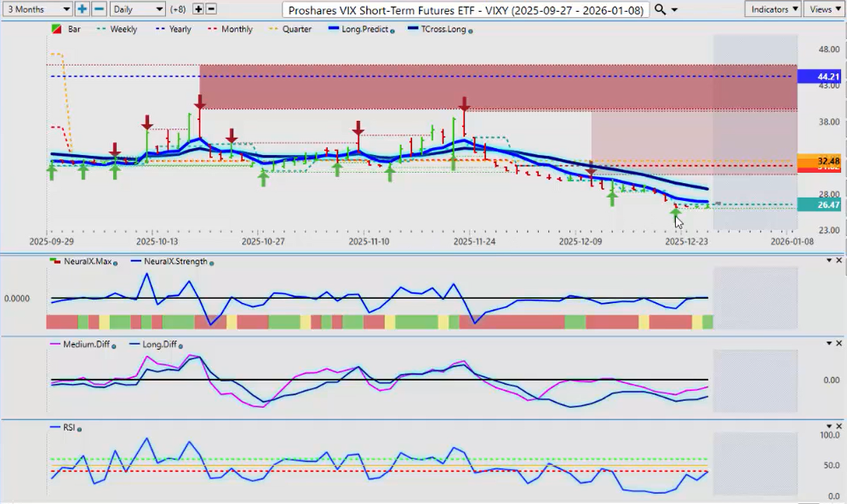This screenshot has width=847, height=504.
Task: Click the black minus button beside (+8)
Action: [x=211, y=9]
